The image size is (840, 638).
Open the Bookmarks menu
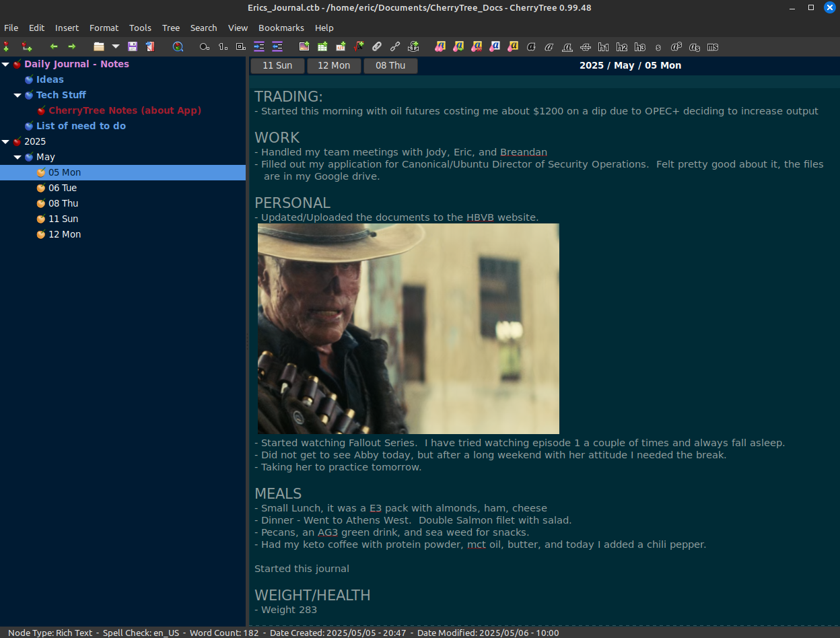tap(281, 28)
